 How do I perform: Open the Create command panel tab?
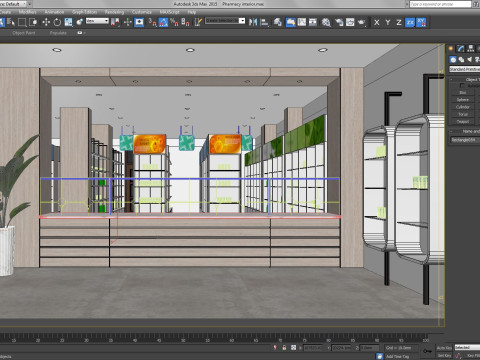click(x=451, y=49)
